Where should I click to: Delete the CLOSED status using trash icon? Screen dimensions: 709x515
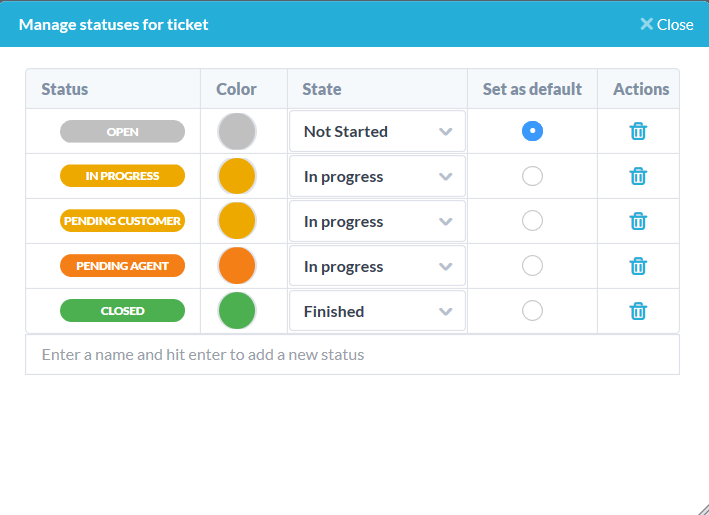click(x=638, y=311)
